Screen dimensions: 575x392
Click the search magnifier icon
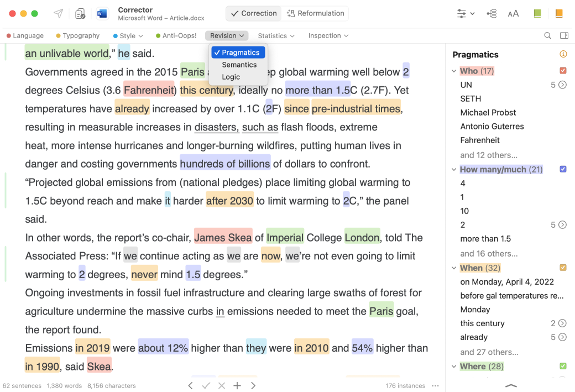click(547, 36)
